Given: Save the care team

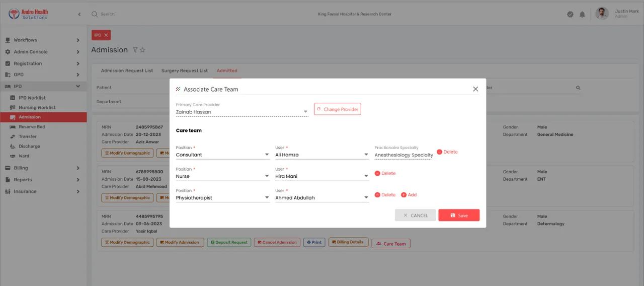Looking at the screenshot, I should pyautogui.click(x=459, y=215).
